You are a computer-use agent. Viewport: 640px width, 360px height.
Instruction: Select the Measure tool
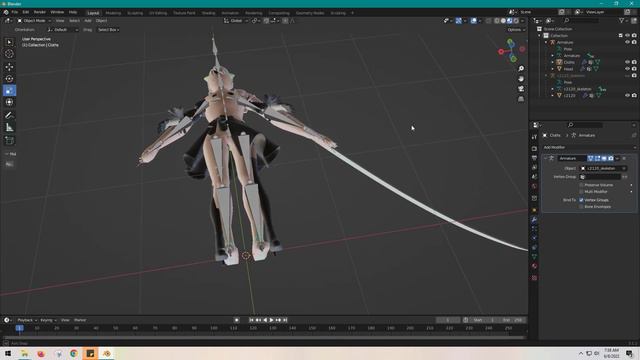pyautogui.click(x=9, y=128)
